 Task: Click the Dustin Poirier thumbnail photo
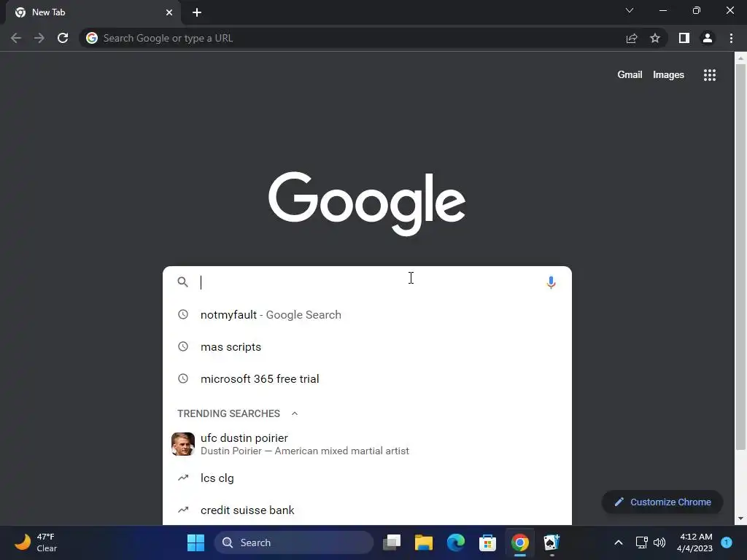[x=183, y=444]
